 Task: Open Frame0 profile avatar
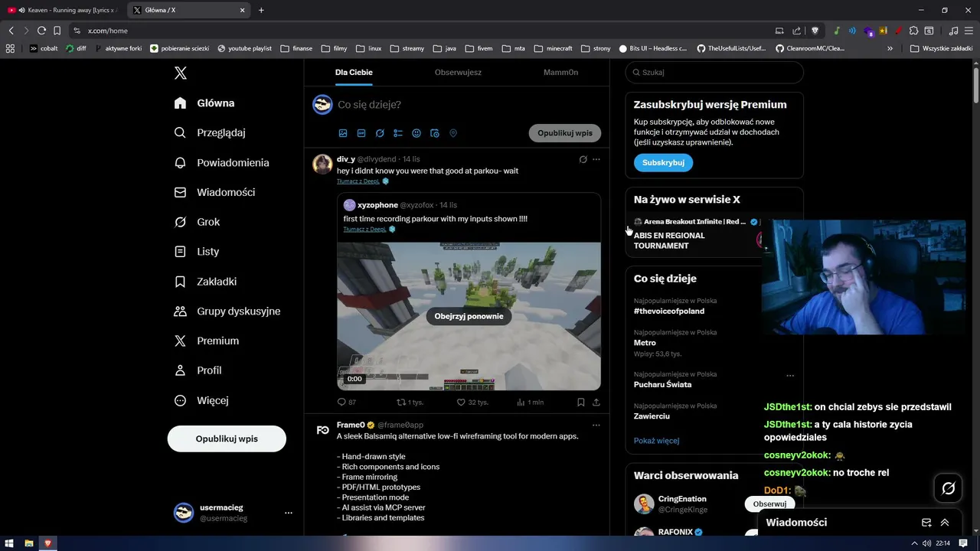coord(322,430)
